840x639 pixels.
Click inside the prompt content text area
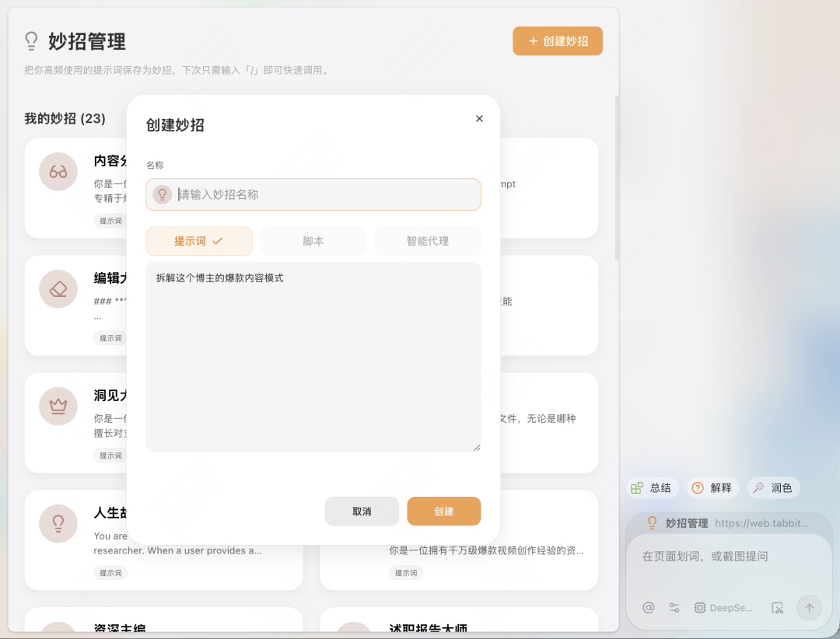313,357
